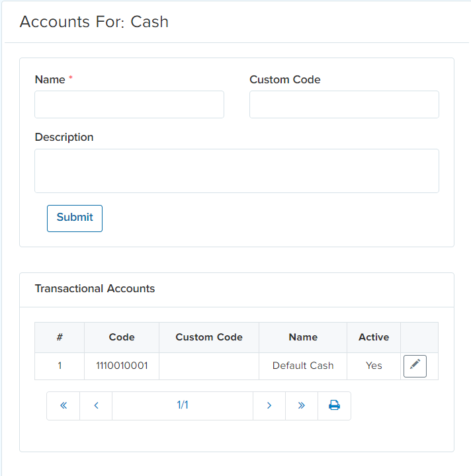Jump to last page of accounts table
Screen dimensions: 471x476
click(302, 405)
